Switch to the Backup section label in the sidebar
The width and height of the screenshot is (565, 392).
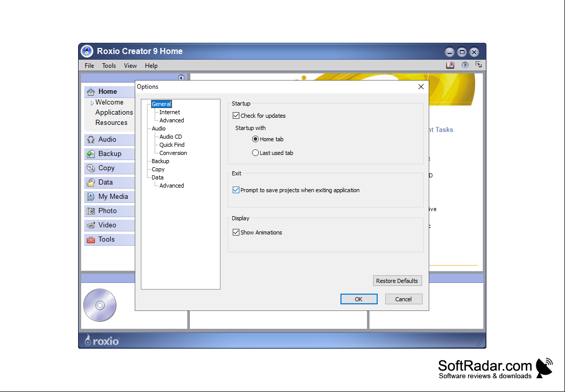coord(110,154)
